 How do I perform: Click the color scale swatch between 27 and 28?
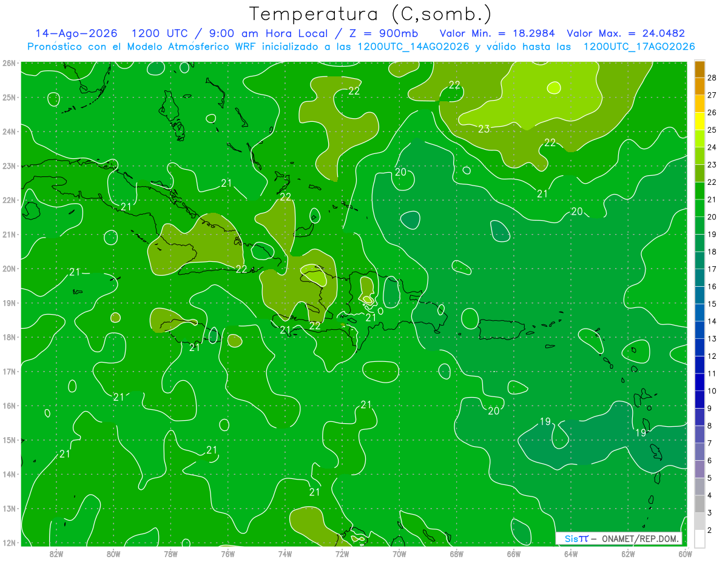coord(699,87)
